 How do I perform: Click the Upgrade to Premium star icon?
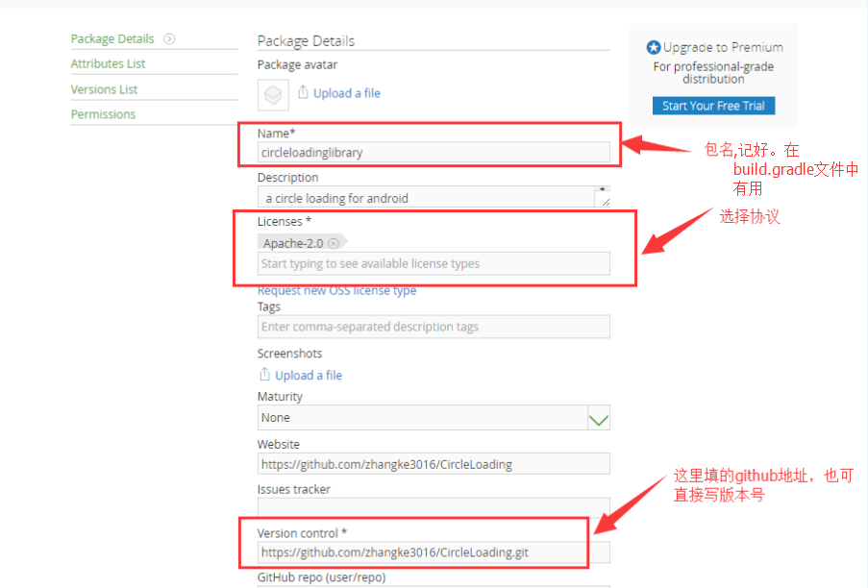(654, 47)
